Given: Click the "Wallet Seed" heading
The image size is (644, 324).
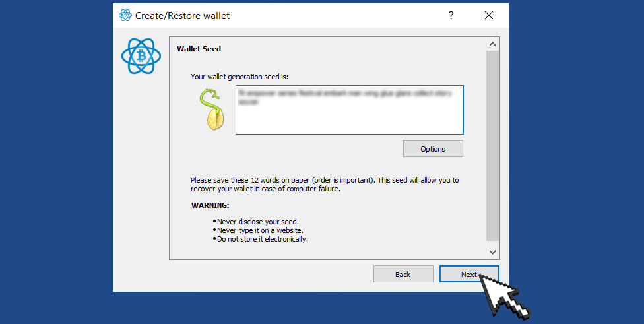Looking at the screenshot, I should [x=199, y=49].
